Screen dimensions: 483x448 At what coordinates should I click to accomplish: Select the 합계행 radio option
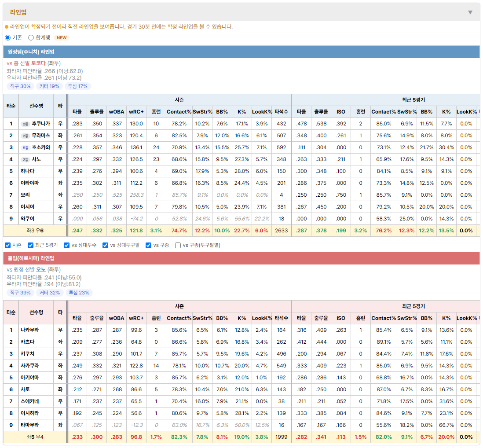coord(31,37)
